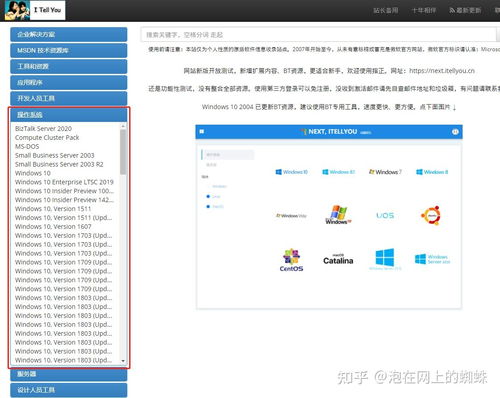Select Compute Cluster Pack in the list
Image resolution: width=500 pixels, height=398 pixels.
pos(47,137)
